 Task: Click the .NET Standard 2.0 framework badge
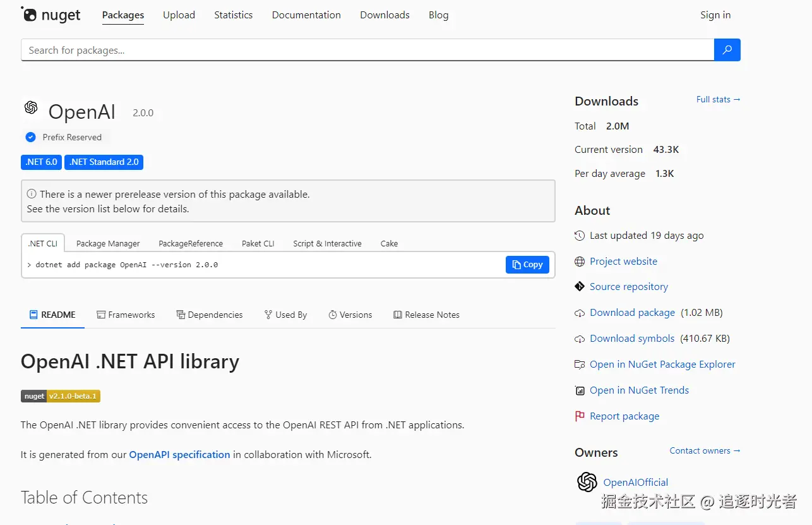click(104, 162)
